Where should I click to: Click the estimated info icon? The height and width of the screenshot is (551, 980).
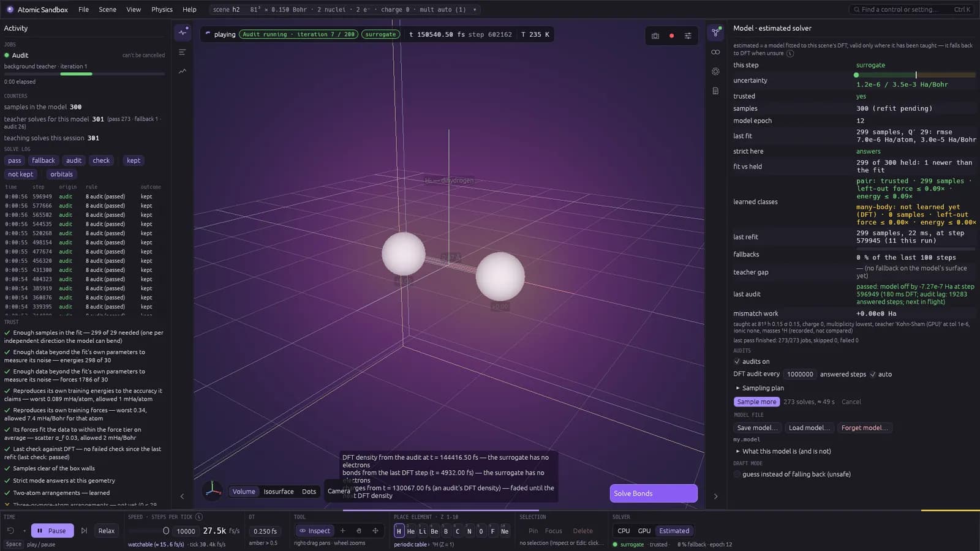pos(790,53)
